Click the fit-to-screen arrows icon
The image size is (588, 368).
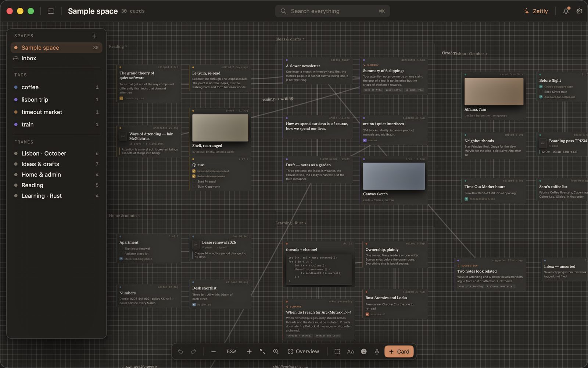[x=262, y=351]
